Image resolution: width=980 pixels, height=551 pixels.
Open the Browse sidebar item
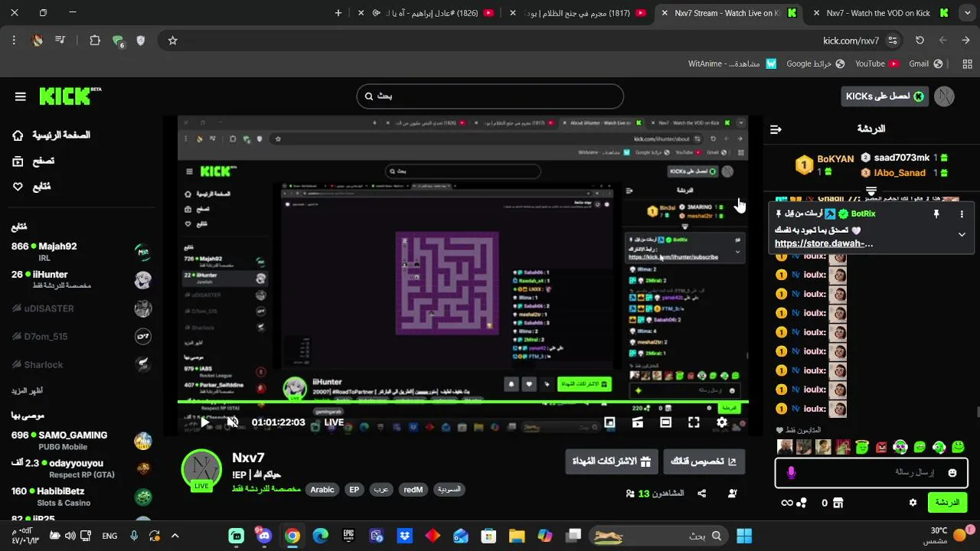pos(33,161)
